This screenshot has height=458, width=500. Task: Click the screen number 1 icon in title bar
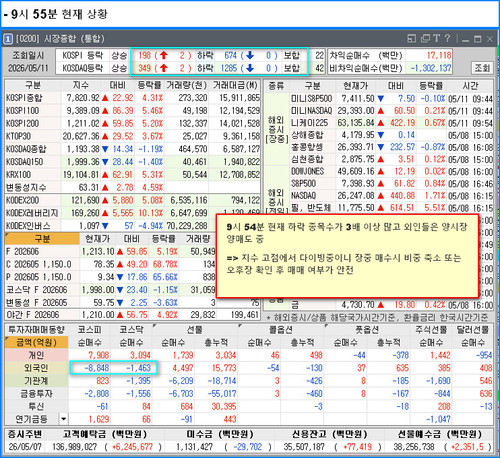pyautogui.click(x=8, y=39)
